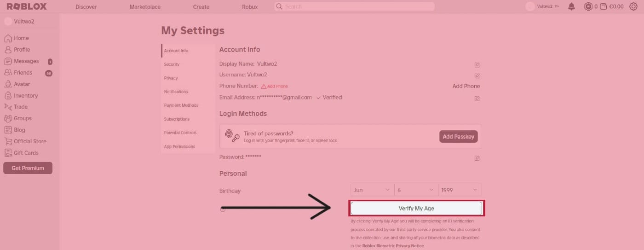Screen dimensions: 644x250
Task: Open the Notifications settings tab
Action: [x=188, y=92]
